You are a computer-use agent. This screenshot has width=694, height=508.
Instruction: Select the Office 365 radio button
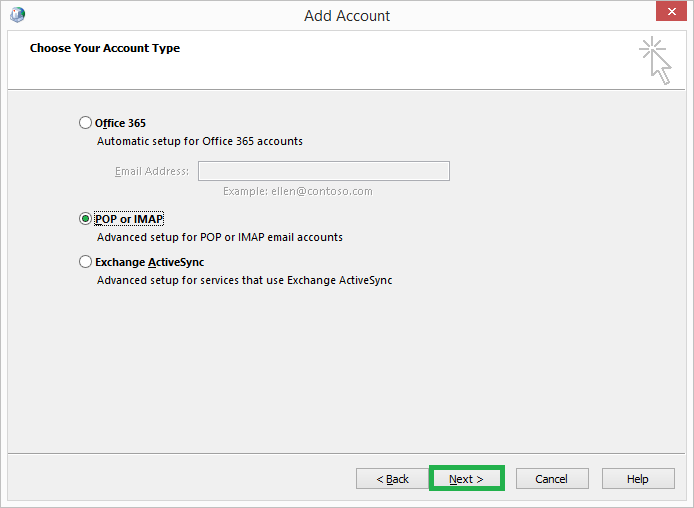85,123
